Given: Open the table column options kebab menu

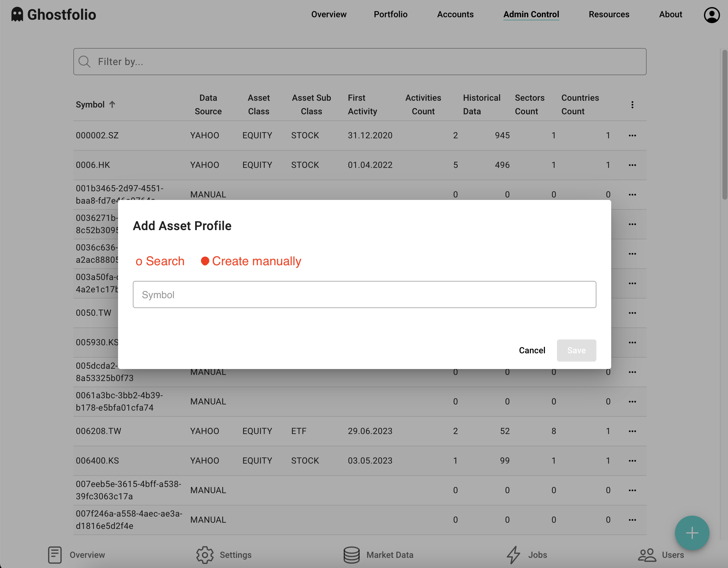Looking at the screenshot, I should click(632, 104).
